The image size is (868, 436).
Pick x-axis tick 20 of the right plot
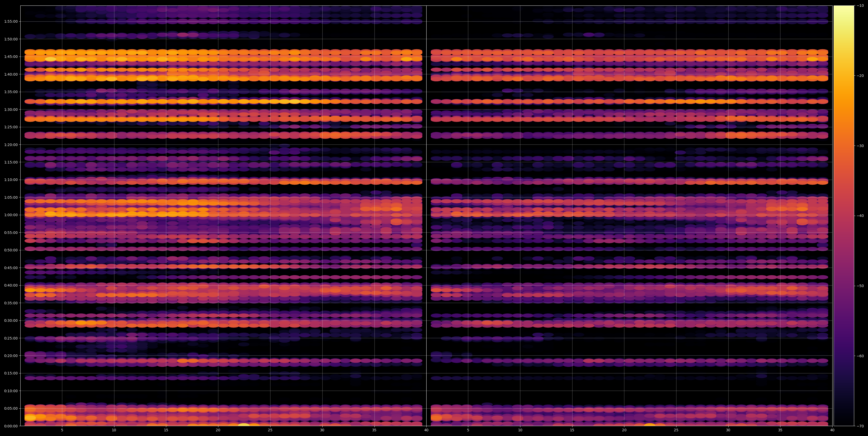coord(624,430)
